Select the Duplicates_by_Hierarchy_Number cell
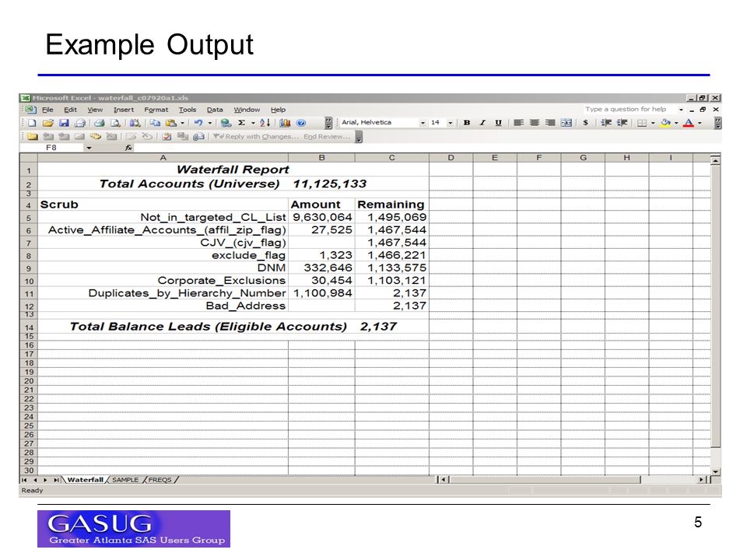 tap(163, 293)
